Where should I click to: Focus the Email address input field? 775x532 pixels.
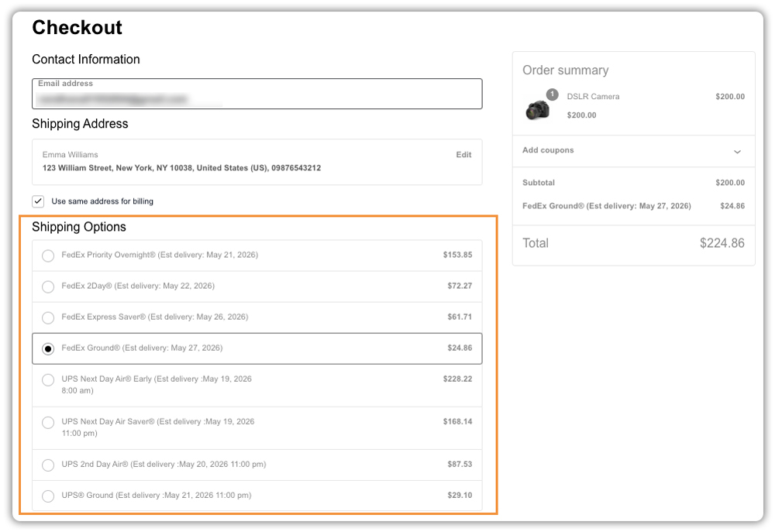[257, 94]
